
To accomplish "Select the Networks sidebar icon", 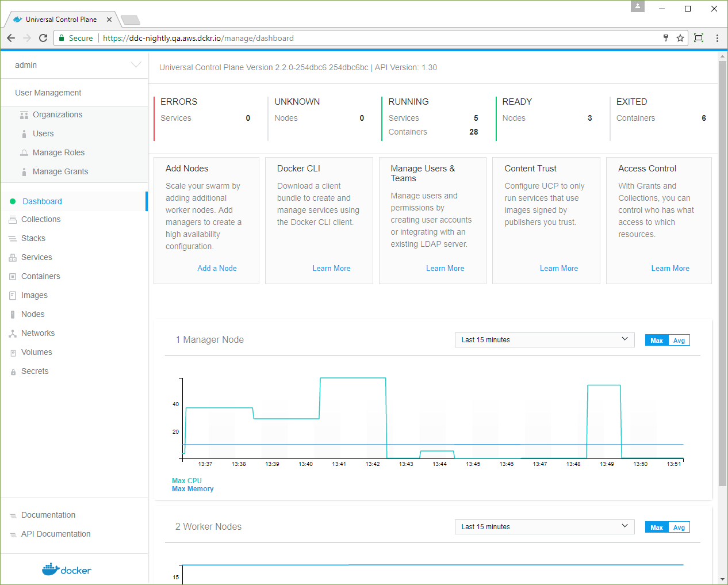I will 12,333.
